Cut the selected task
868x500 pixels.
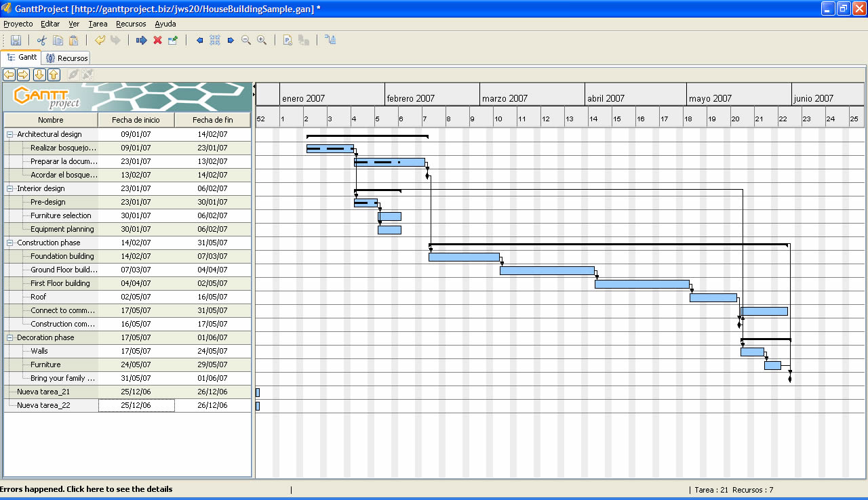[41, 40]
